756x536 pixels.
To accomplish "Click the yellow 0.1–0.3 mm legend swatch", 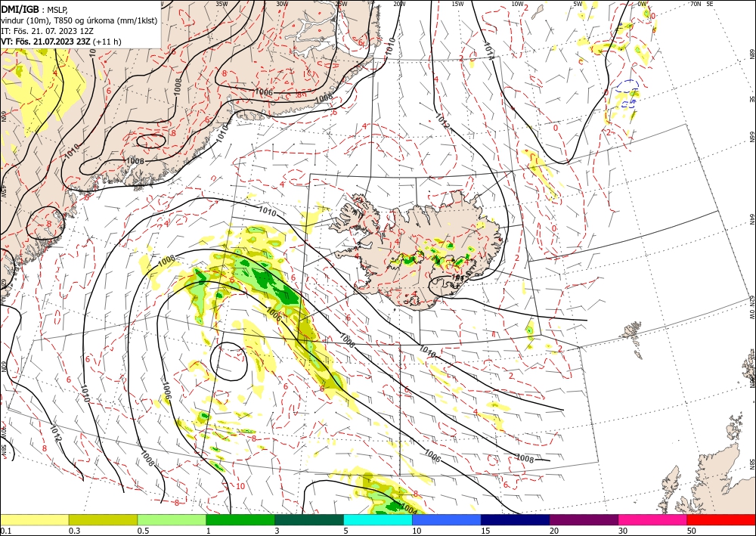I will click(x=34, y=520).
